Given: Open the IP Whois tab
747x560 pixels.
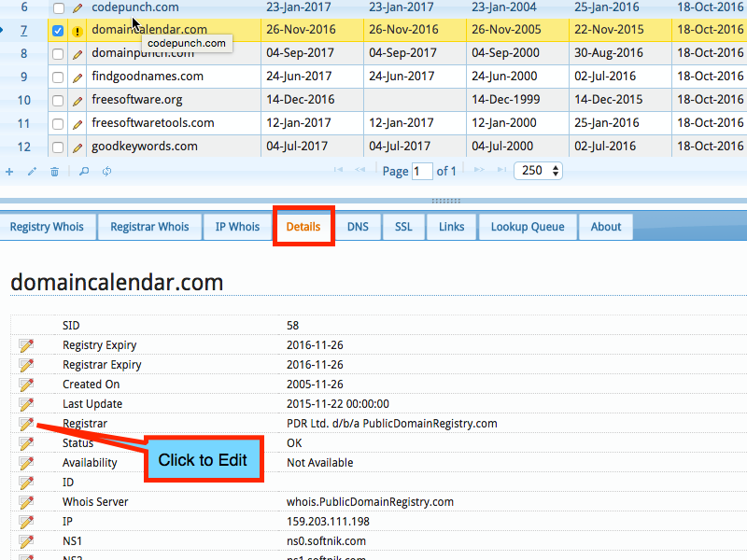Looking at the screenshot, I should pyautogui.click(x=237, y=227).
